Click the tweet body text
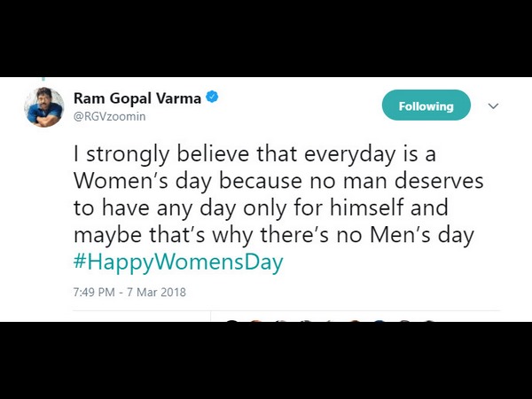Viewport: 532px width, 399px height. click(x=278, y=194)
